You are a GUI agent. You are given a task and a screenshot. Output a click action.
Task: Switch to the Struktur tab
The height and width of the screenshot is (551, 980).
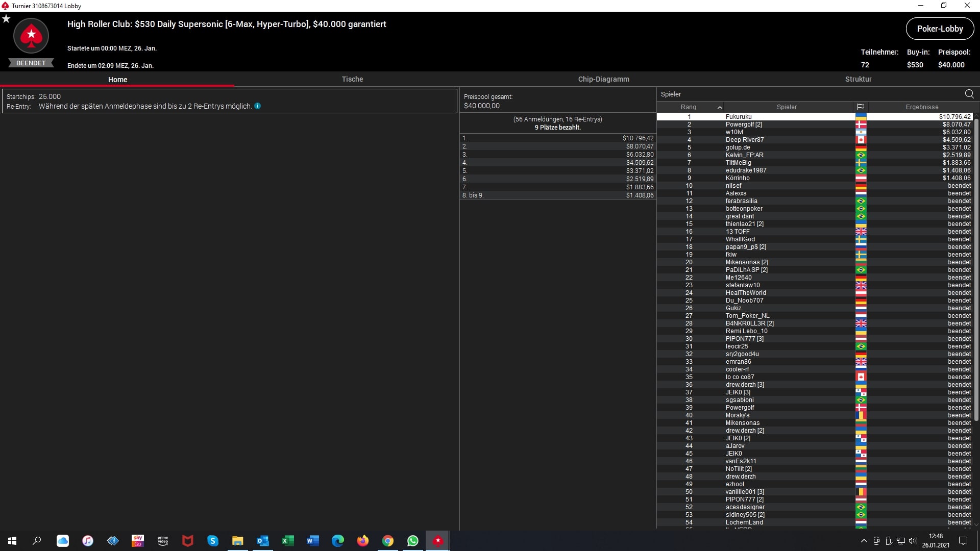tap(858, 79)
